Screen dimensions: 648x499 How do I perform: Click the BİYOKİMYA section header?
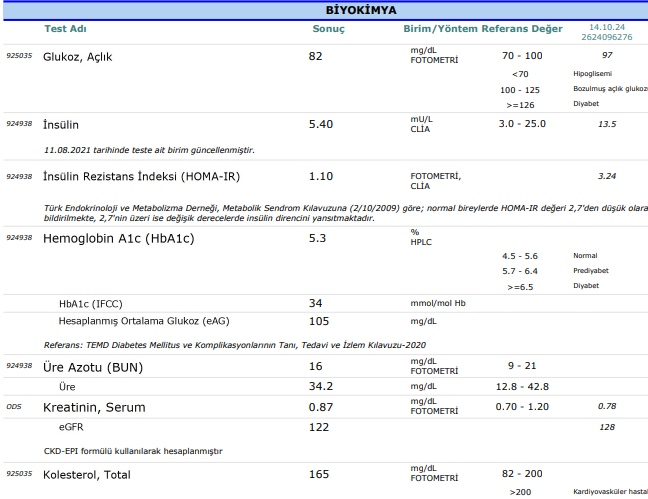pyautogui.click(x=361, y=10)
